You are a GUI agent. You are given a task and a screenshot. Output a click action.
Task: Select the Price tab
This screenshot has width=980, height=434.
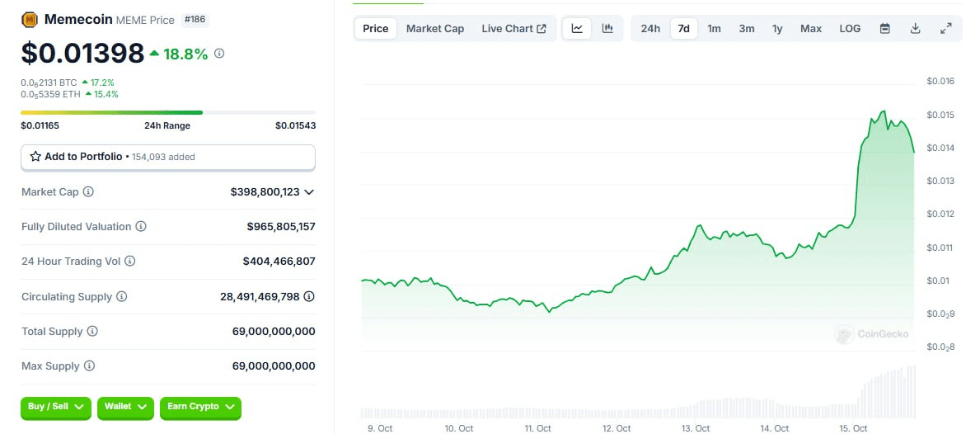click(376, 29)
